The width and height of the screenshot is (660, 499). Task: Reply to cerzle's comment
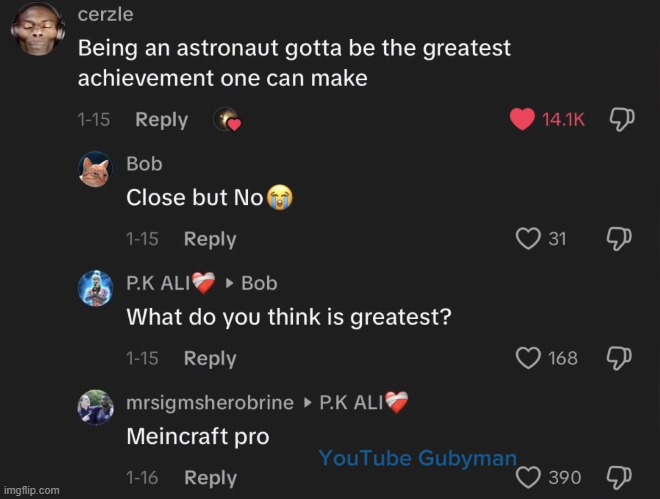tap(161, 120)
